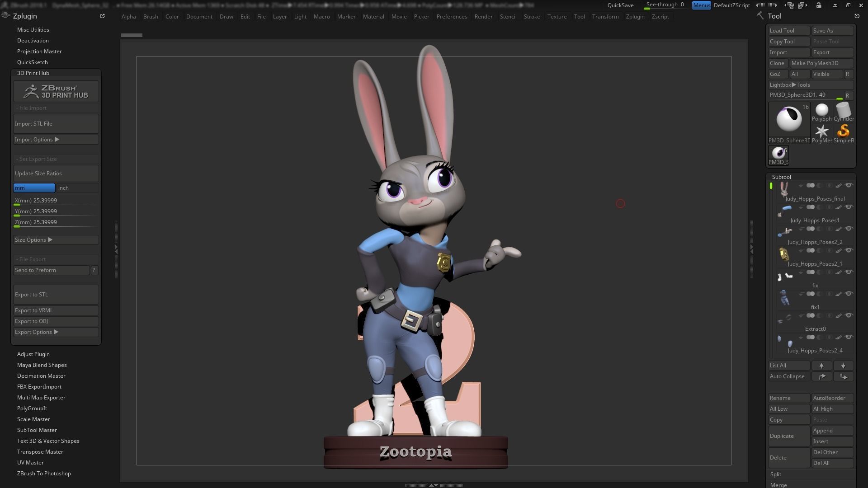Select the SimpleBrush tool icon
The width and height of the screenshot is (868, 488).
tap(843, 131)
